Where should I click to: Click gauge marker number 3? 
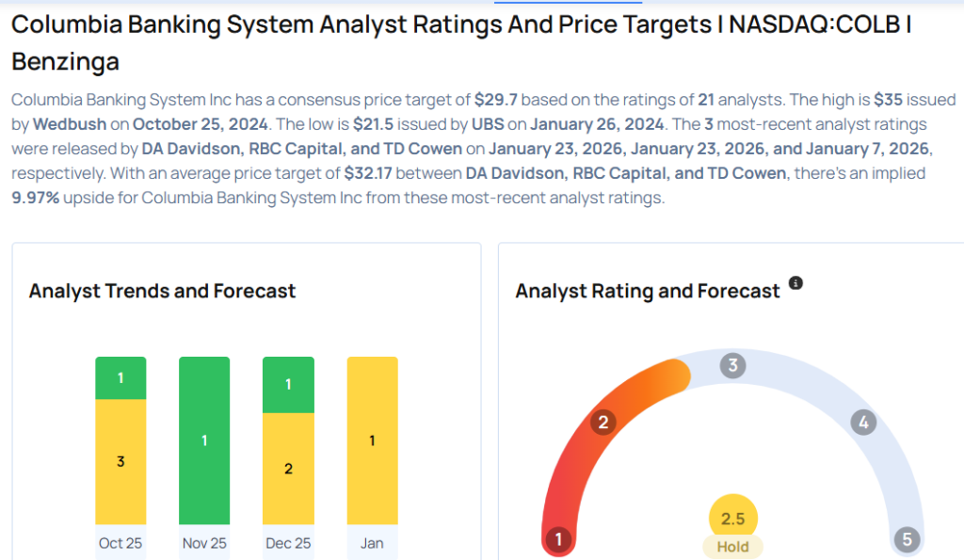[732, 366]
